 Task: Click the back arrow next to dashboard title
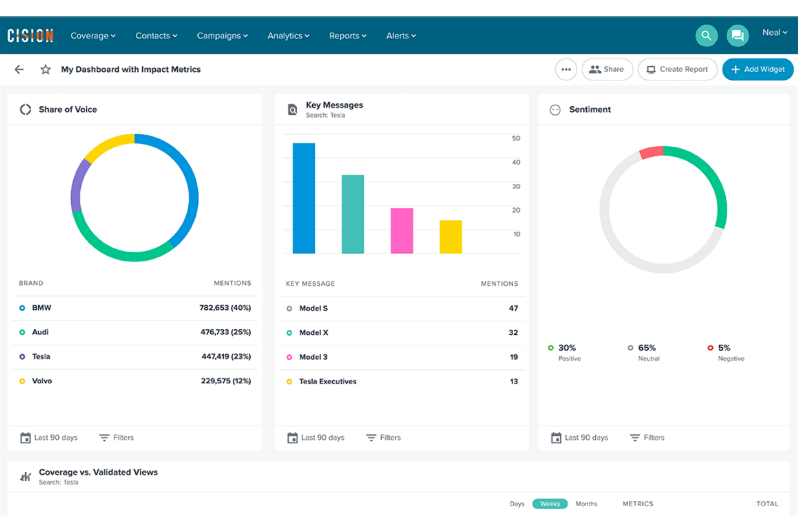(19, 69)
